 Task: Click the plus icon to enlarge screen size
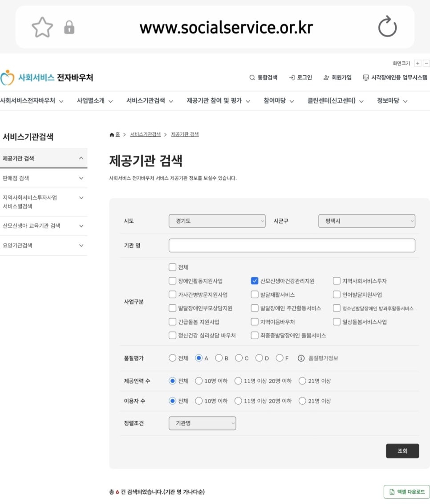pyautogui.click(x=418, y=64)
